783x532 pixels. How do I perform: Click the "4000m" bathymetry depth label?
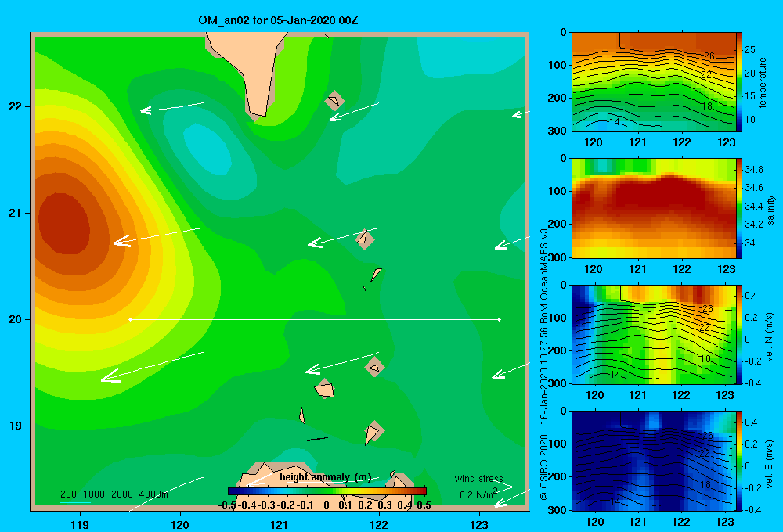pos(153,494)
